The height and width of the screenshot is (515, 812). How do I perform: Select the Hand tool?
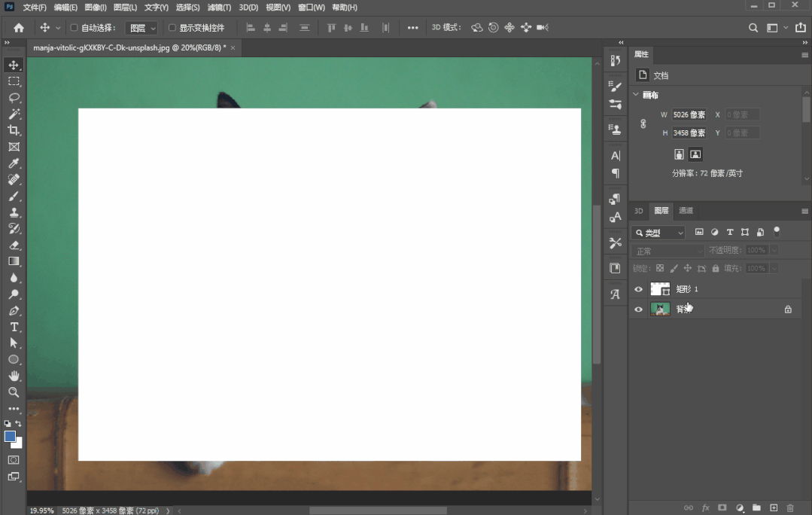pyautogui.click(x=14, y=376)
